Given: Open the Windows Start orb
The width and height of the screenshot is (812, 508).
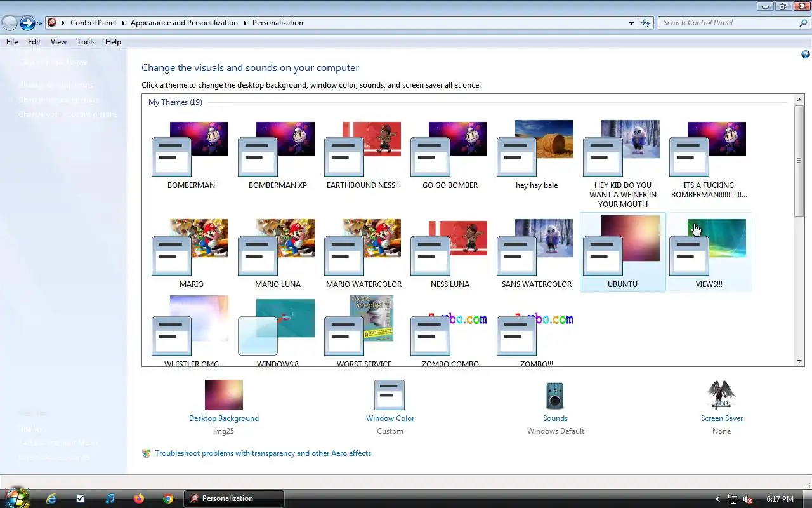Looking at the screenshot, I should pos(17,498).
